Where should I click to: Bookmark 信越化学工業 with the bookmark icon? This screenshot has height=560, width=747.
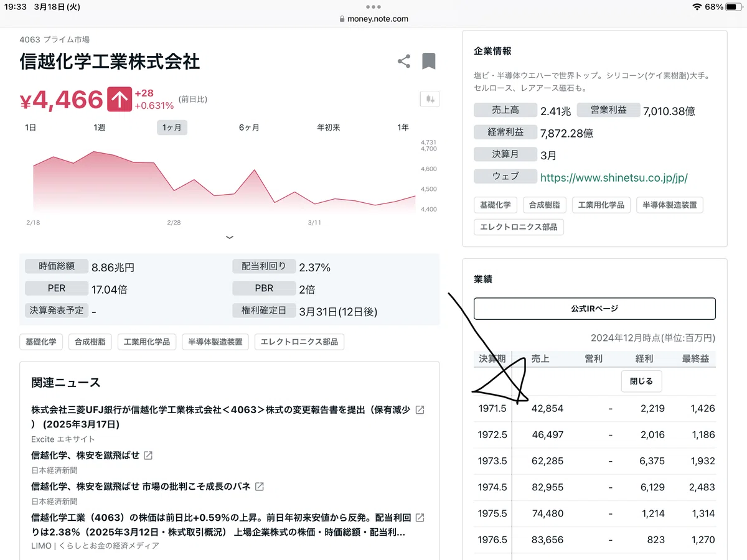pos(428,61)
